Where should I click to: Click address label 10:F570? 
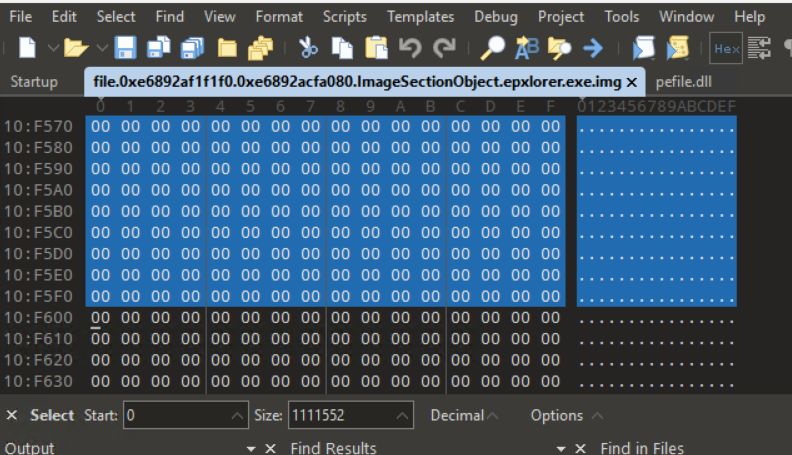click(x=39, y=126)
